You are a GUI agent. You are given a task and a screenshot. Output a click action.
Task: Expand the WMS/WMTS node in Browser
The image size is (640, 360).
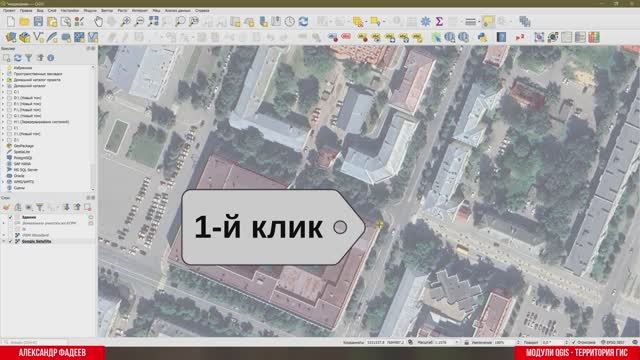tap(3, 182)
